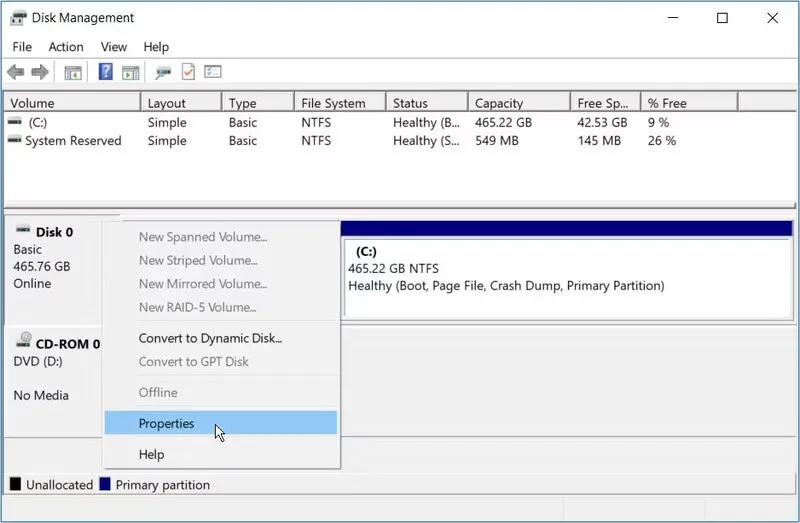Click the blue Primary partition legend swatch

pyautogui.click(x=104, y=485)
